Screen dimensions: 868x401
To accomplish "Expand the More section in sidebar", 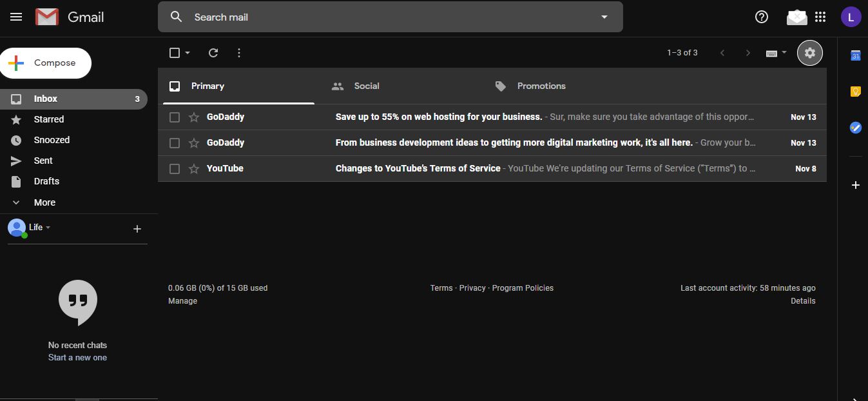I will point(44,202).
